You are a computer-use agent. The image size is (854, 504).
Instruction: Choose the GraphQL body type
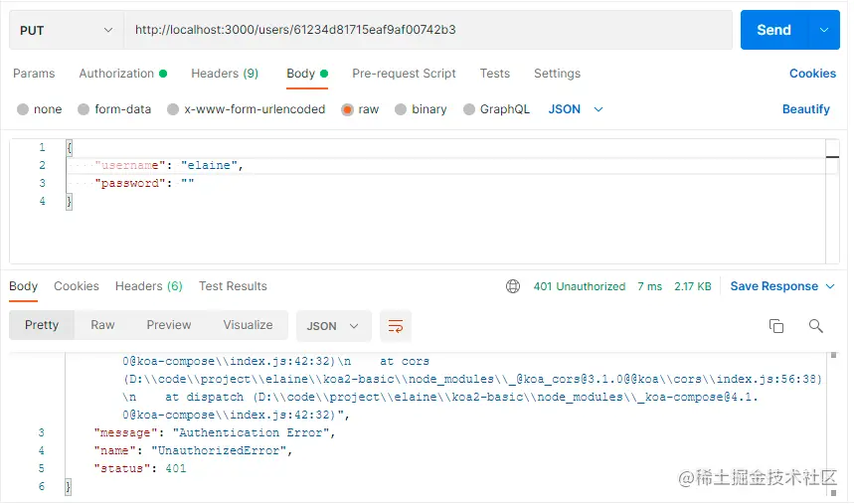(469, 109)
